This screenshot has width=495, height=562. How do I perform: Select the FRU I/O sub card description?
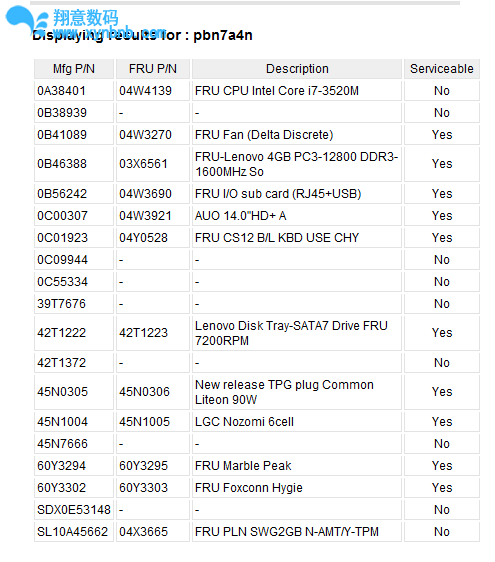tap(278, 194)
